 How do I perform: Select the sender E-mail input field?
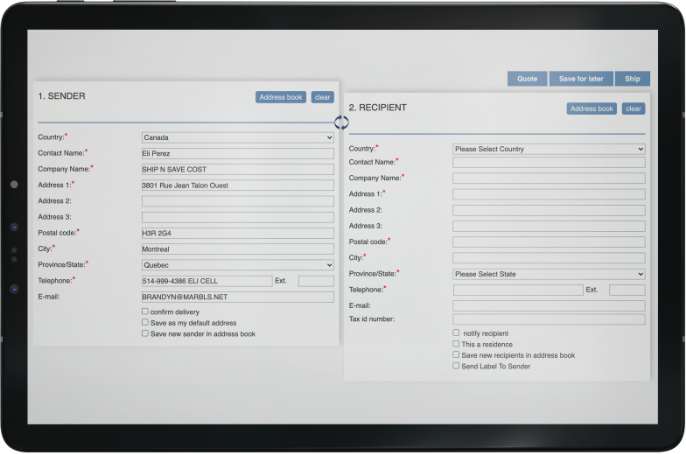(x=237, y=297)
